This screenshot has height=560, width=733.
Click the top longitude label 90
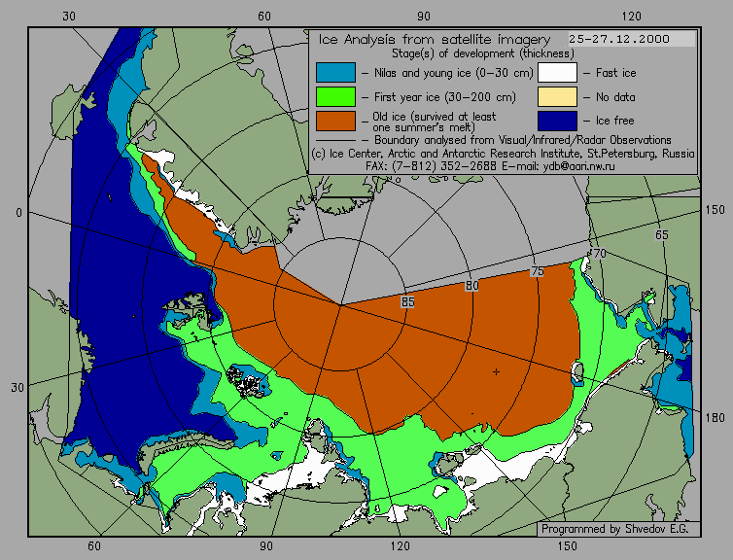(x=424, y=17)
